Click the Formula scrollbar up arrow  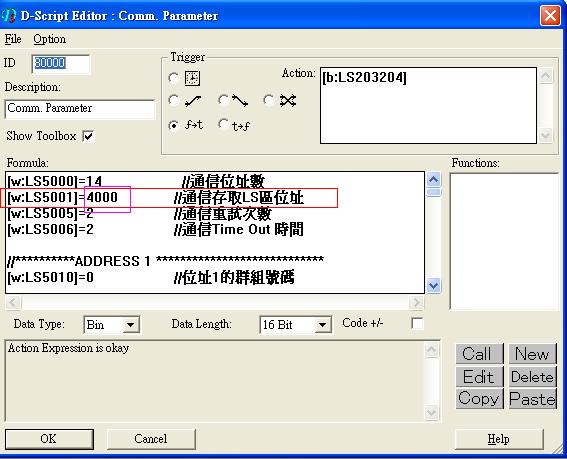pos(434,179)
